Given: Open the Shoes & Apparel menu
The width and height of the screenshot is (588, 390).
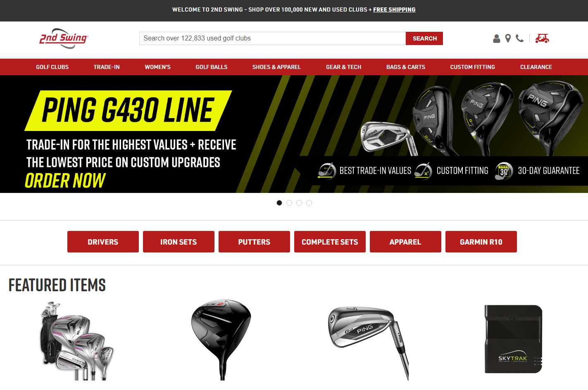Looking at the screenshot, I should point(276,67).
